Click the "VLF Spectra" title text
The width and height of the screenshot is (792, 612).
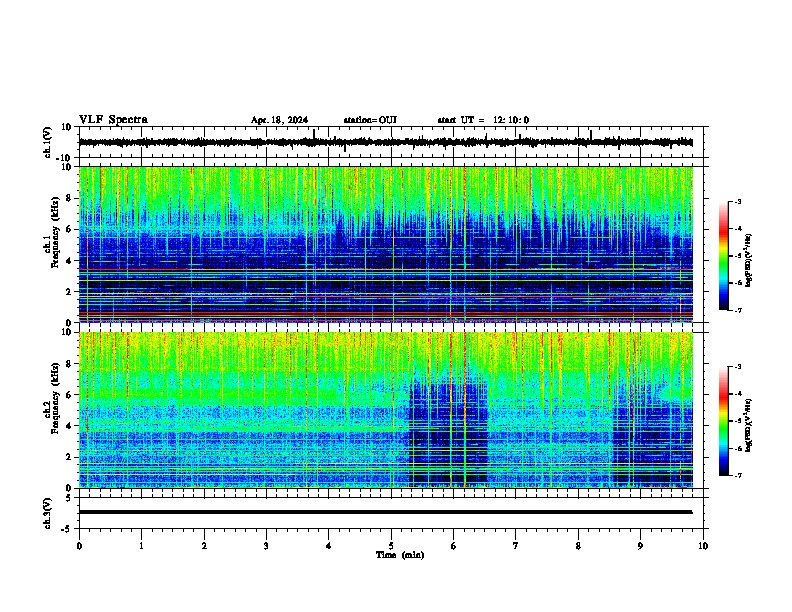(x=113, y=120)
